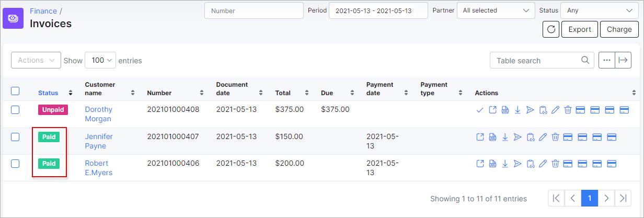
Task: View Dorothy Morgan's invoice as PDF
Action: coord(505,110)
